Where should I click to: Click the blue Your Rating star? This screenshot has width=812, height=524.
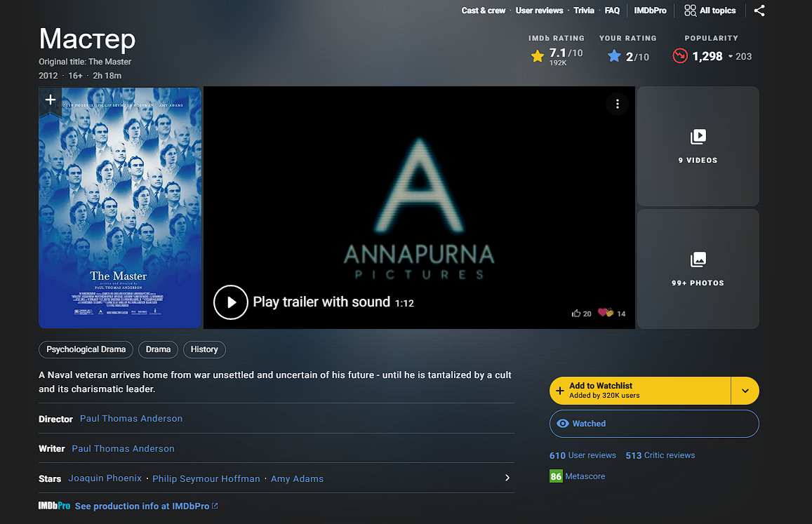point(614,56)
